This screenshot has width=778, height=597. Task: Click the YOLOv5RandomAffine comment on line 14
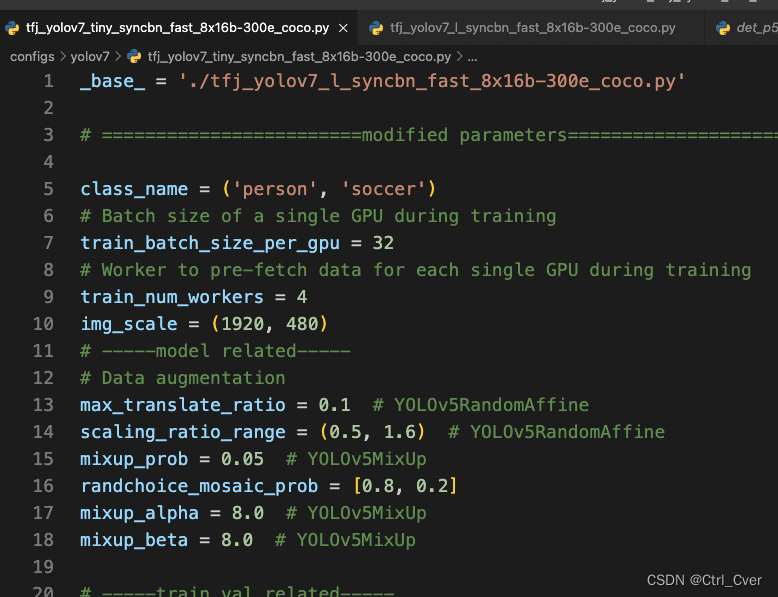(x=556, y=432)
